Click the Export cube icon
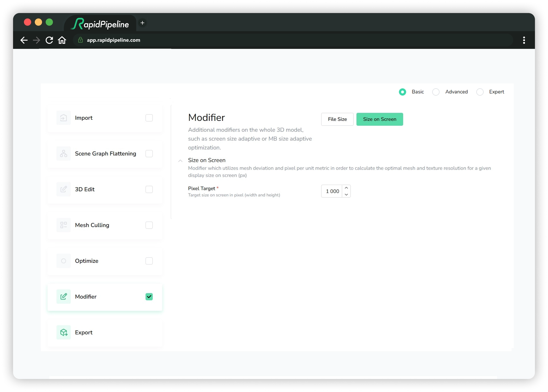 point(63,332)
